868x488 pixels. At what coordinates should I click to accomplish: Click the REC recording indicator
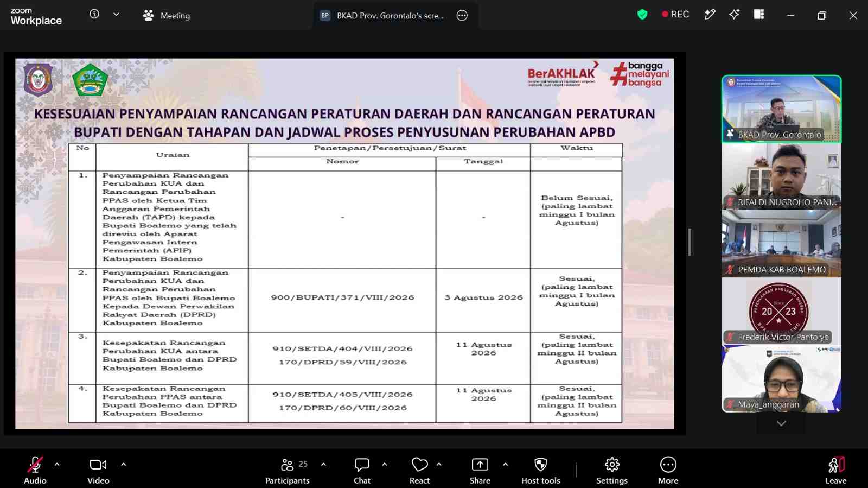tap(675, 15)
